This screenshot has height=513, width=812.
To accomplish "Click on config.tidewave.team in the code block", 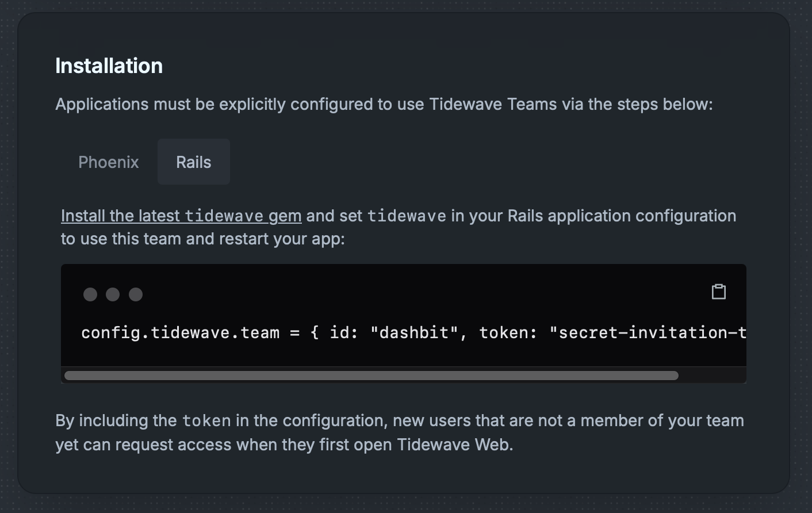I will pyautogui.click(x=180, y=333).
